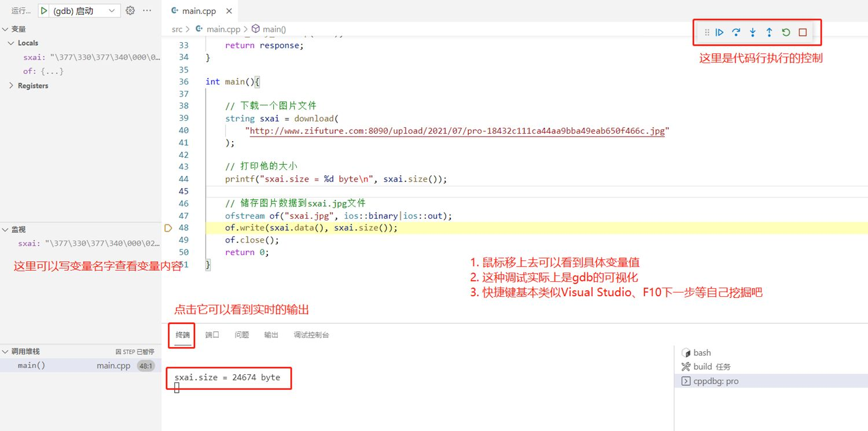Stop debugging with the square icon

click(803, 32)
